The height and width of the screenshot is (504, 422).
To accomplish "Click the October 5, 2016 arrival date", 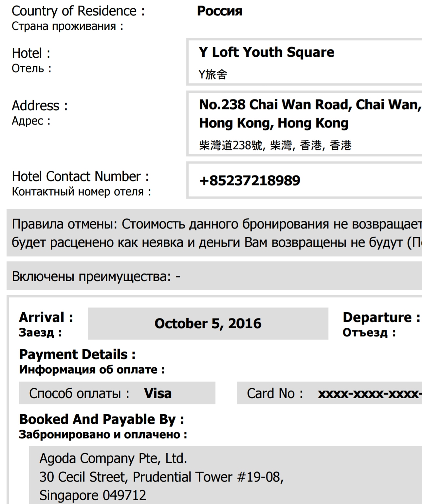I will tap(208, 323).
